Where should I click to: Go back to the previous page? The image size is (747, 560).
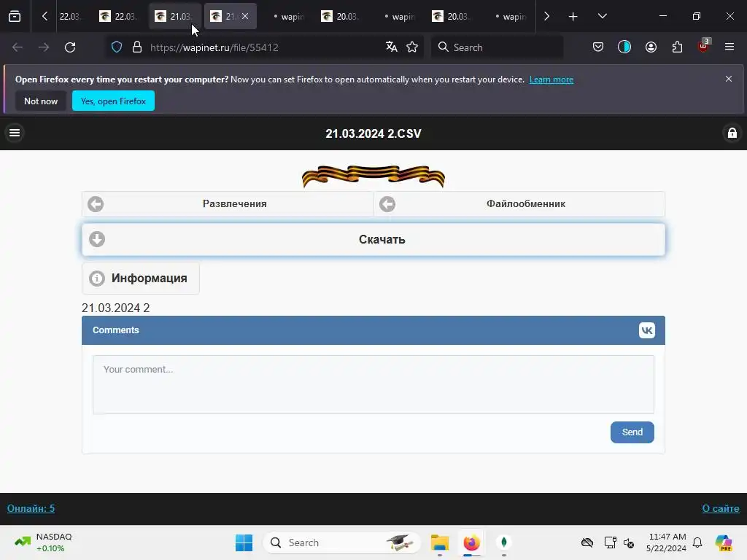[x=18, y=47]
